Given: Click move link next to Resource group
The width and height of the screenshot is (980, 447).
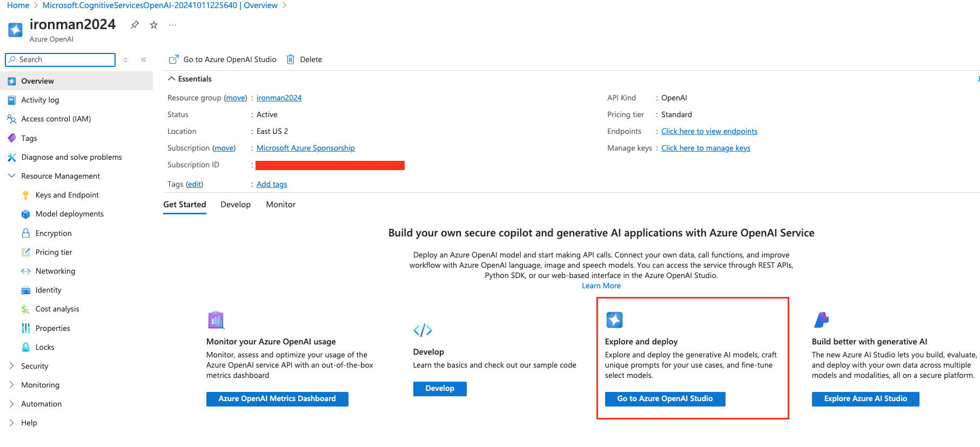Looking at the screenshot, I should pos(236,98).
